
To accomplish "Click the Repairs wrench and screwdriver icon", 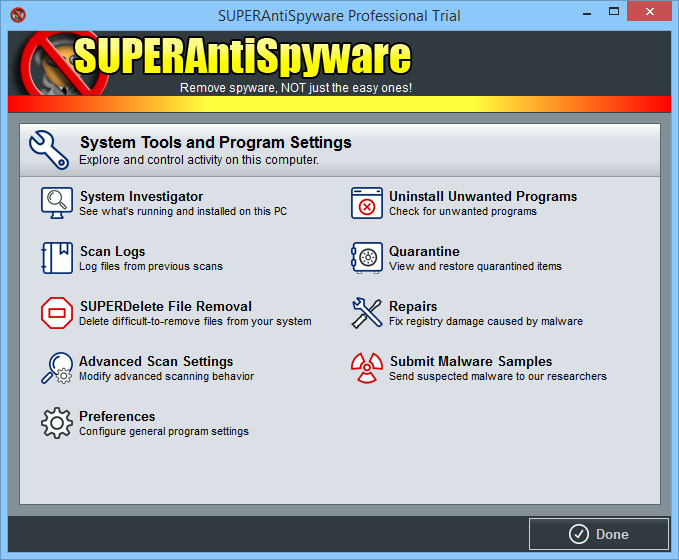I will (x=367, y=313).
